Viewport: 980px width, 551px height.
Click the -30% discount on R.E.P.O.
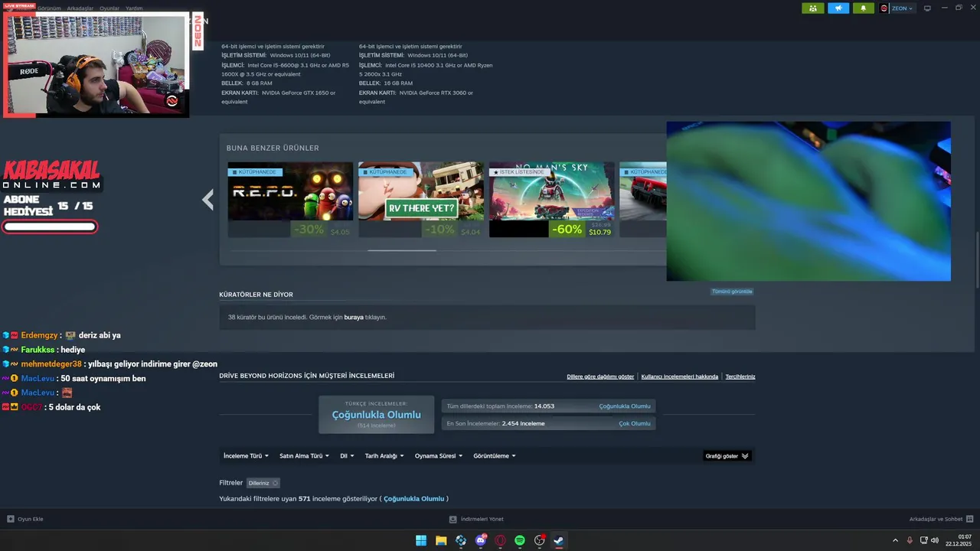pyautogui.click(x=308, y=229)
